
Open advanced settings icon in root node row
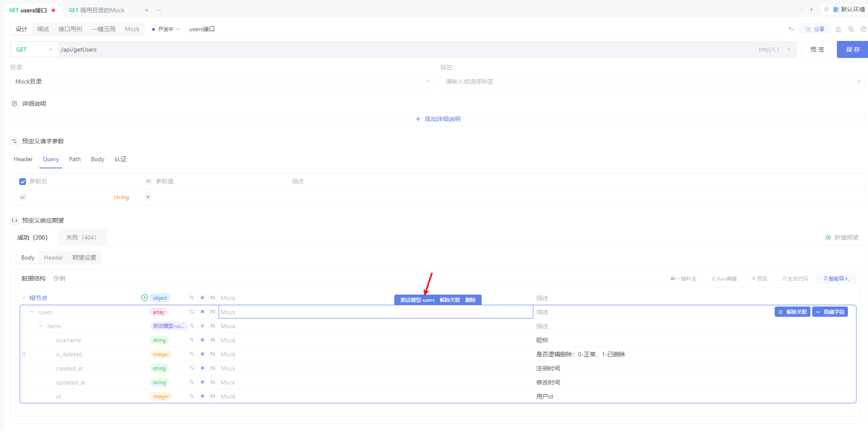[192, 298]
